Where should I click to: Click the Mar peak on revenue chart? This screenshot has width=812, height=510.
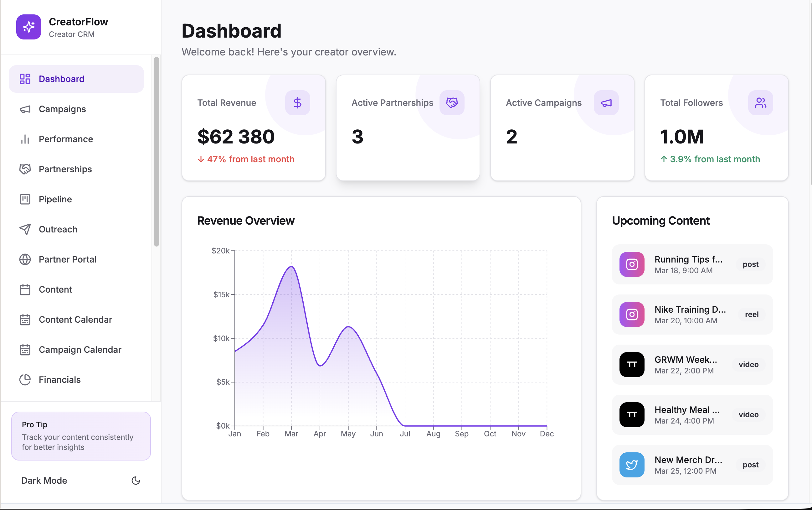291,267
